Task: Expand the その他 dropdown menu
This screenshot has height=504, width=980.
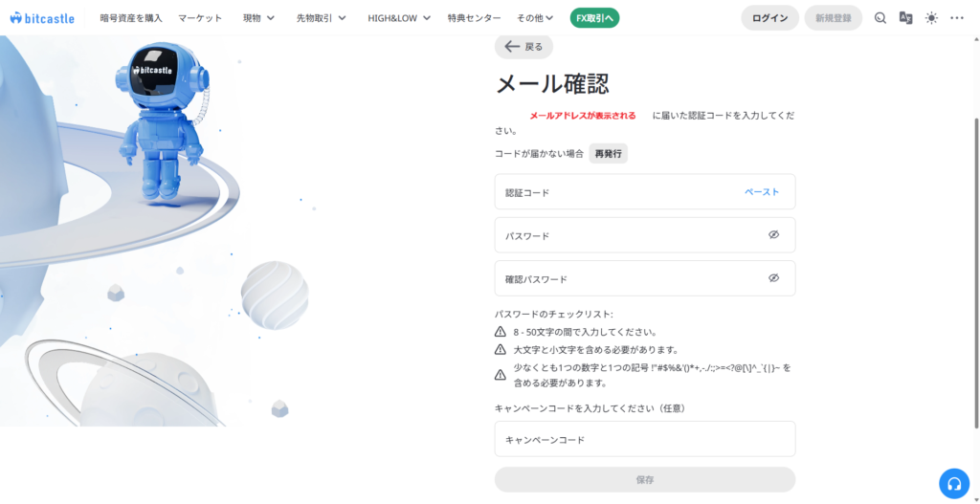Action: [535, 18]
